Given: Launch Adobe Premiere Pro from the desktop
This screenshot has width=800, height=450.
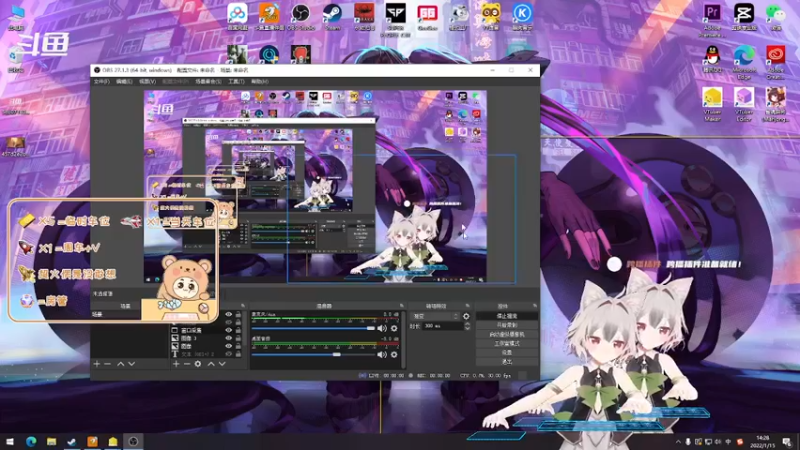Looking at the screenshot, I should point(712,19).
